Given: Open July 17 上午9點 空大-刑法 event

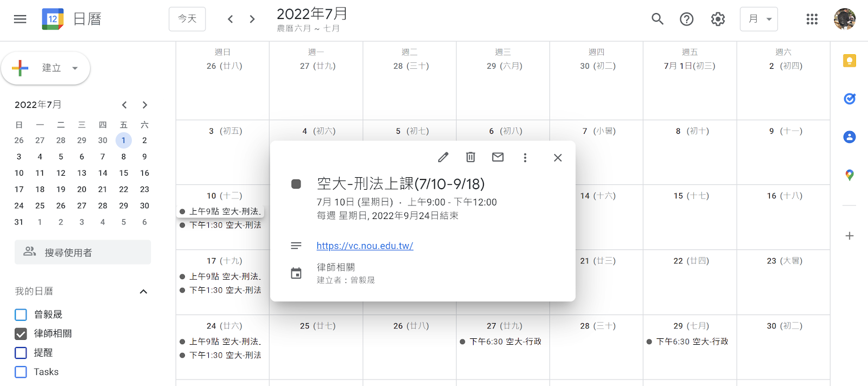Looking at the screenshot, I should click(221, 276).
